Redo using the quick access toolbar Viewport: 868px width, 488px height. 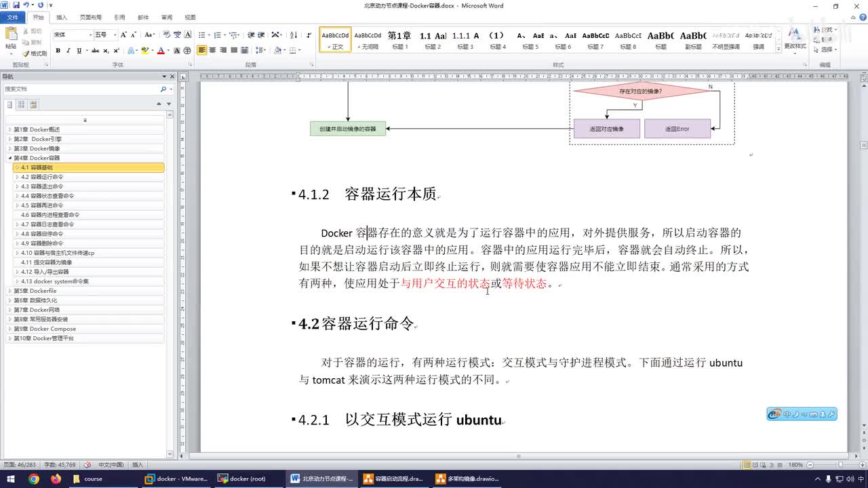41,5
